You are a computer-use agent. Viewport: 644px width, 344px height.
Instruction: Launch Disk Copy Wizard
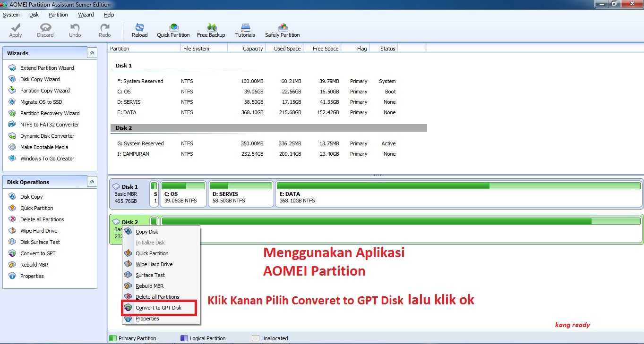[34, 79]
